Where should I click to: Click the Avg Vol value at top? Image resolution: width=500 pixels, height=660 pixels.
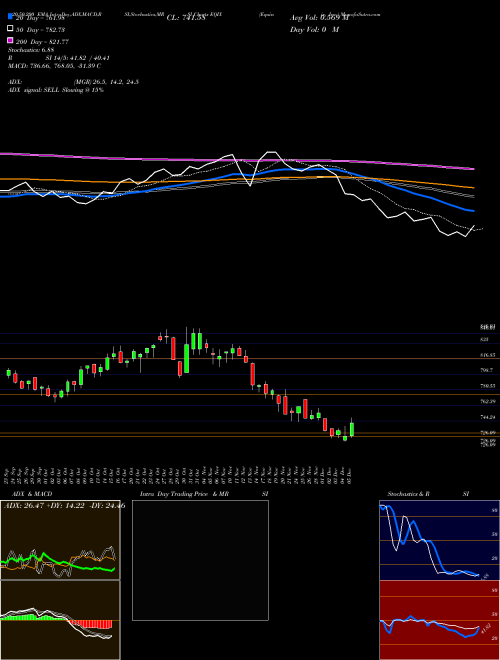click(x=319, y=18)
